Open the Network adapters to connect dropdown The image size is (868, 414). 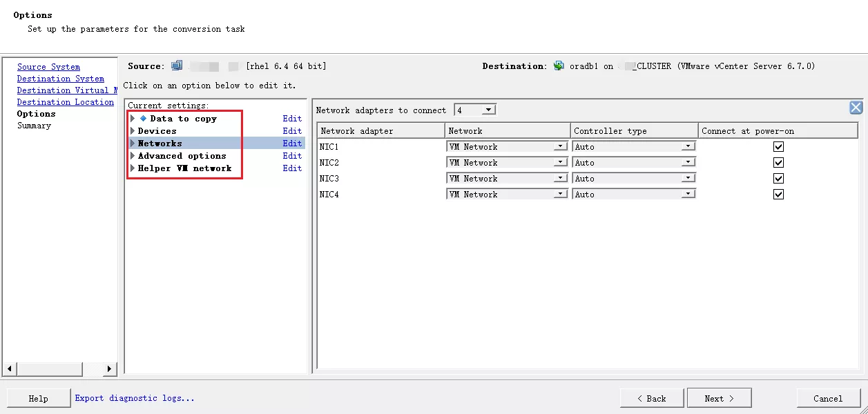click(x=488, y=110)
